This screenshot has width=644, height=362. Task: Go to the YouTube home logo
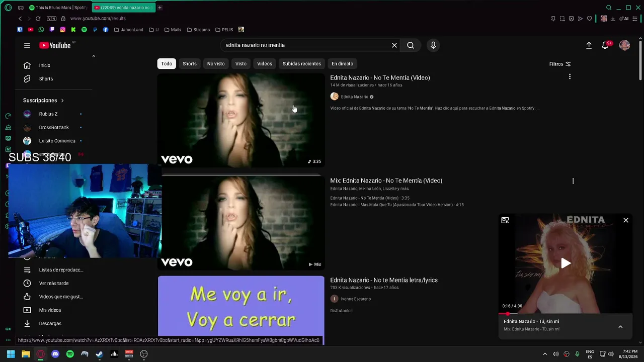55,45
